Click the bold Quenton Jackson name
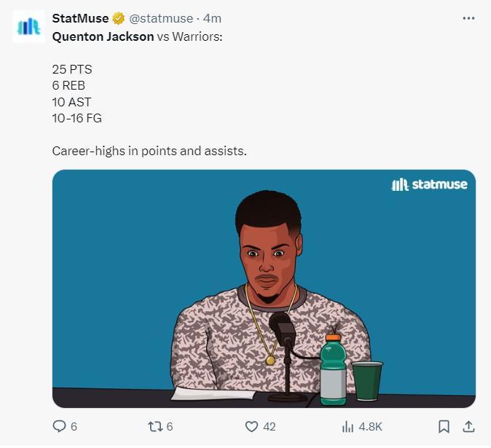Image resolution: width=491 pixels, height=448 pixels. pos(103,36)
